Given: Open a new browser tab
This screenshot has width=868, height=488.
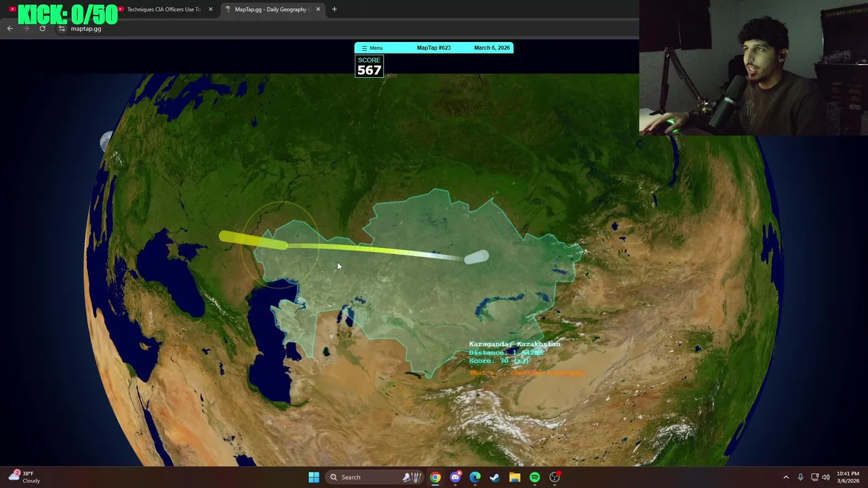Looking at the screenshot, I should pyautogui.click(x=334, y=9).
